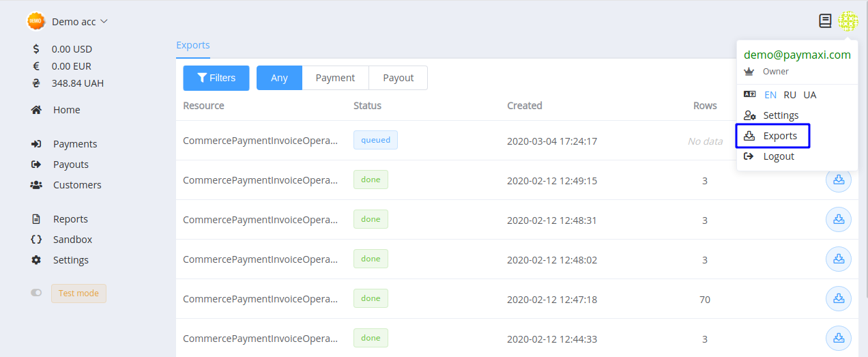Choose Logout from the user menu
Image resolution: width=868 pixels, height=357 pixels.
(778, 156)
